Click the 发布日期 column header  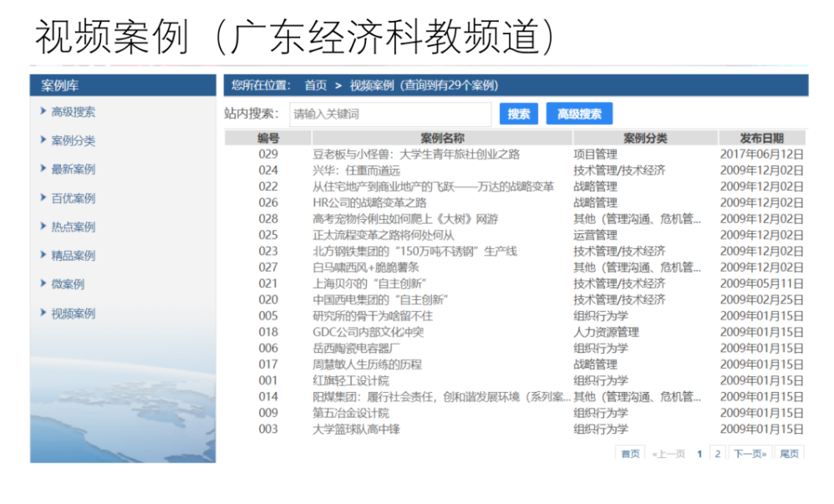[x=761, y=139]
